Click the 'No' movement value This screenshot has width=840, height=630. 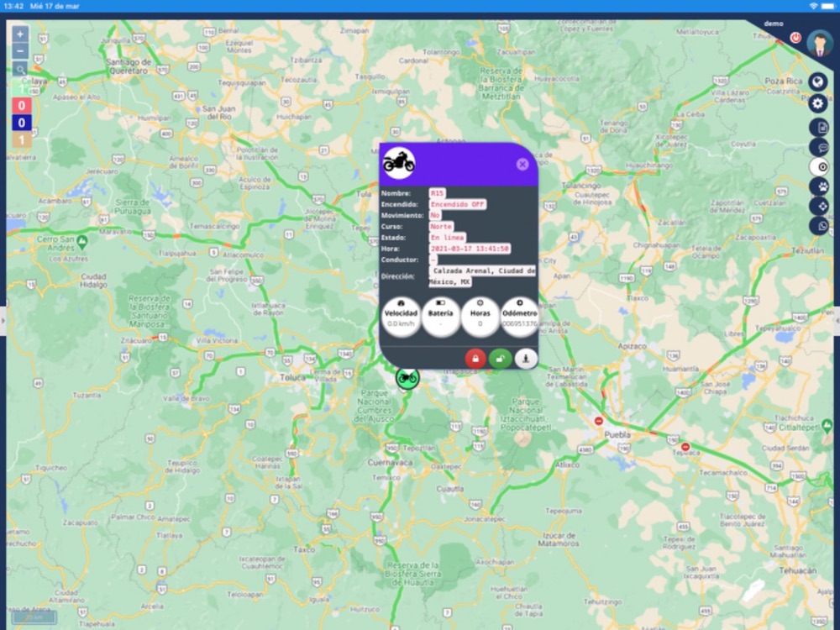[434, 215]
